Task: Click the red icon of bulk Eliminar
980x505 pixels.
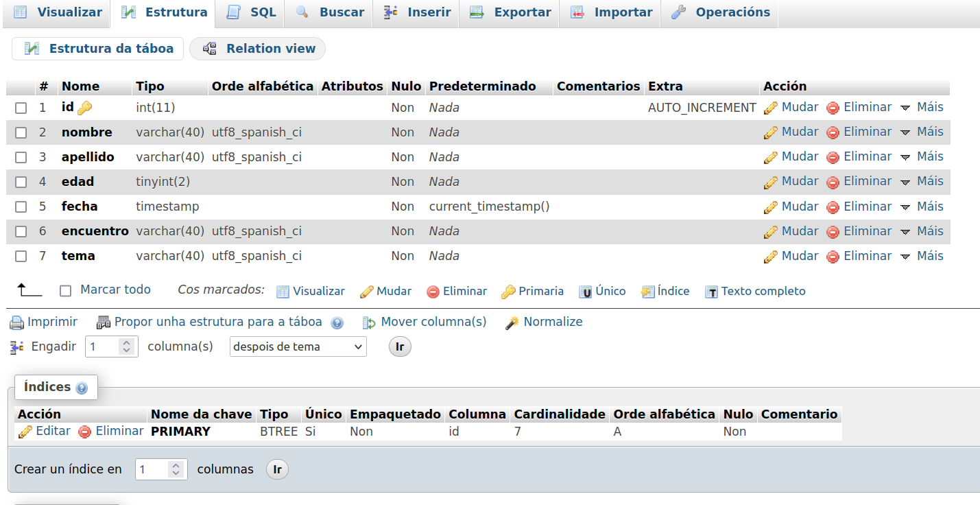Action: (433, 292)
